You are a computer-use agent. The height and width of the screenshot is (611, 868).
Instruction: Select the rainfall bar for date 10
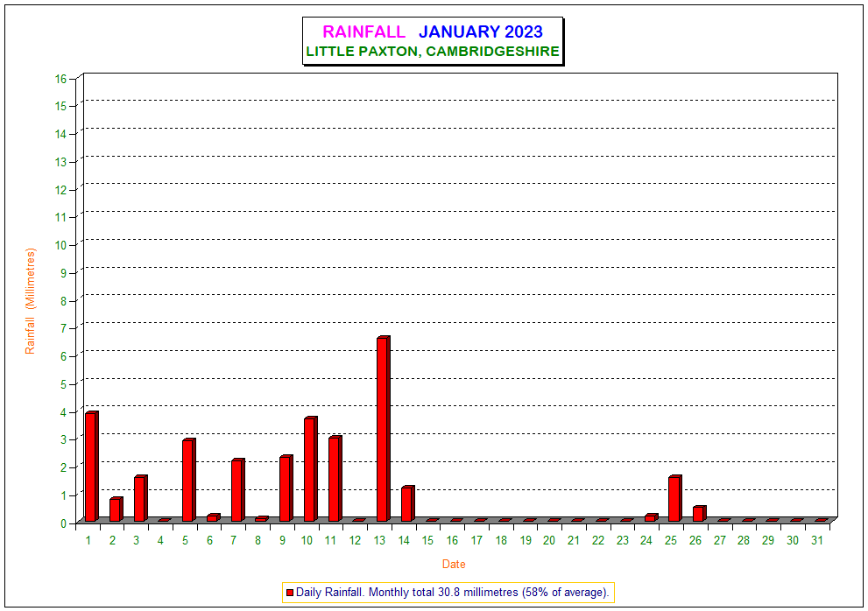pyautogui.click(x=310, y=469)
